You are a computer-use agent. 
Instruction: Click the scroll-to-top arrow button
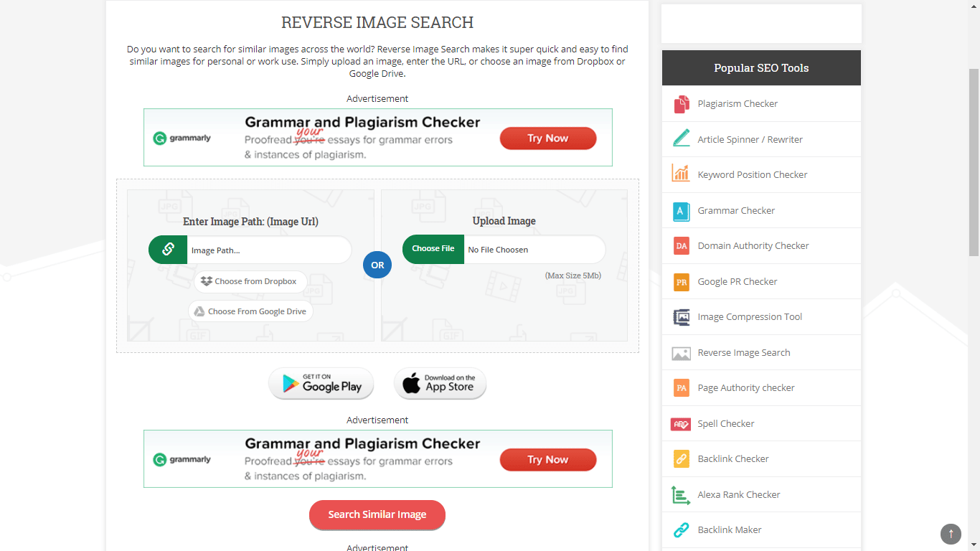tap(951, 533)
